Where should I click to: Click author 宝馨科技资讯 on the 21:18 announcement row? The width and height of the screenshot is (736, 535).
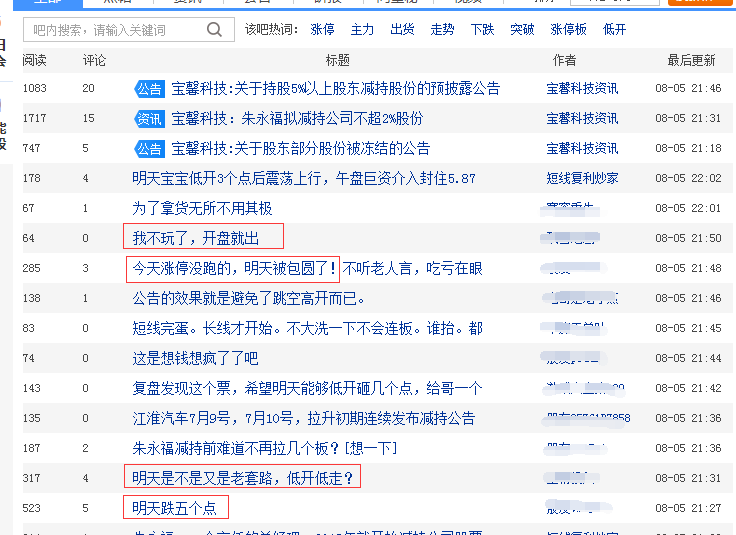coord(583,148)
